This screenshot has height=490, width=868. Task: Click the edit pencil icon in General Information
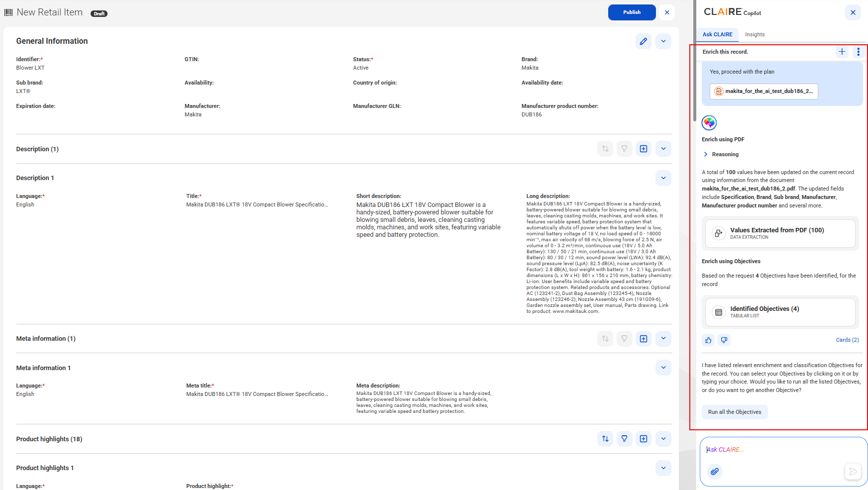coord(643,41)
